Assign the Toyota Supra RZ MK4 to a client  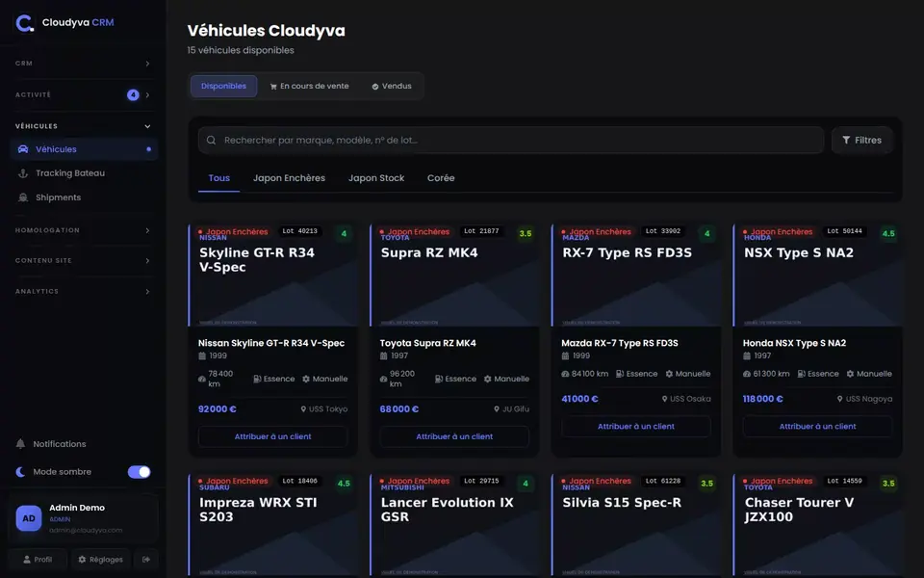454,436
